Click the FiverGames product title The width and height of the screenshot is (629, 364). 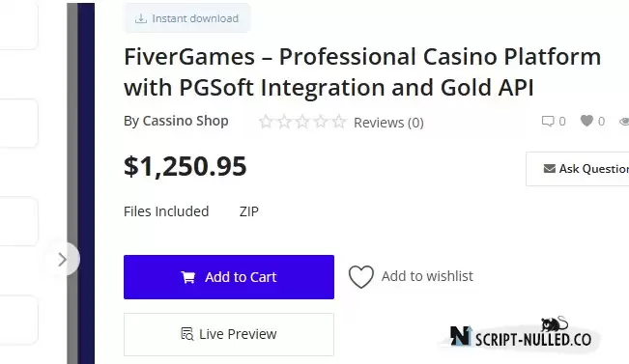point(362,72)
